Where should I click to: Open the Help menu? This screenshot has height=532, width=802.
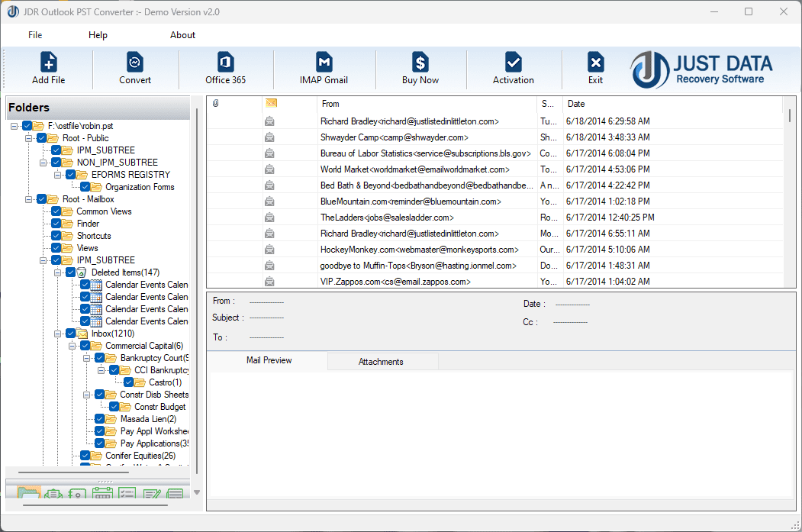[x=98, y=34]
